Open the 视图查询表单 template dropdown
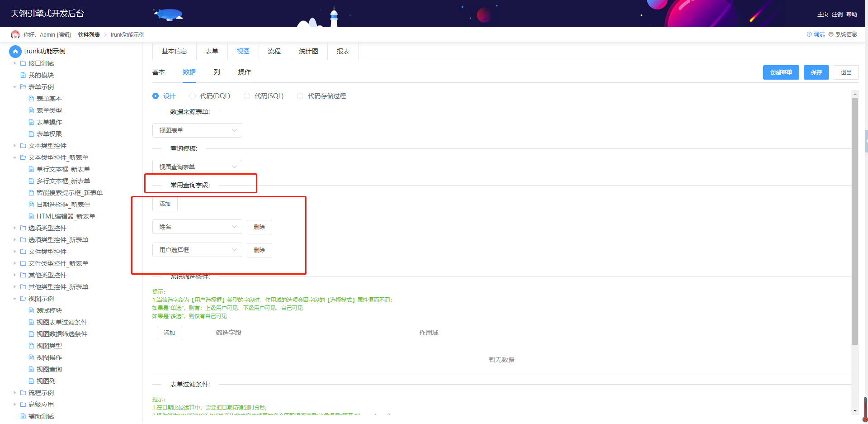 [197, 167]
